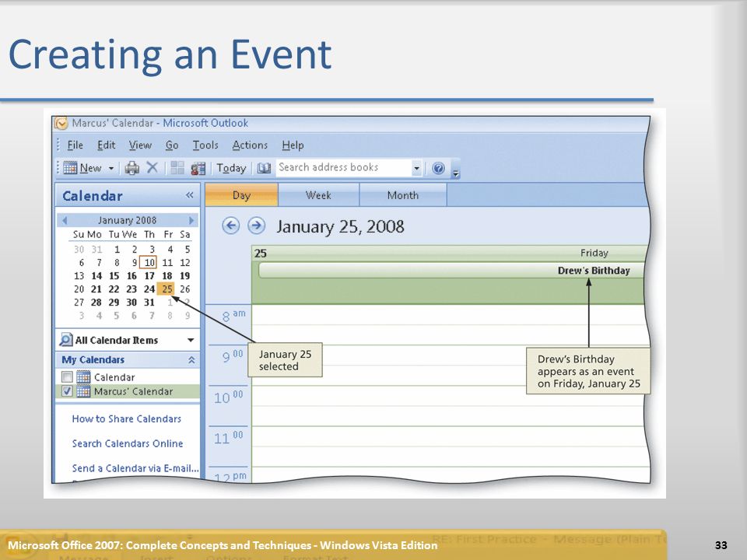Image resolution: width=747 pixels, height=560 pixels.
Task: Open the All Calendar Items dropdown
Action: (191, 340)
